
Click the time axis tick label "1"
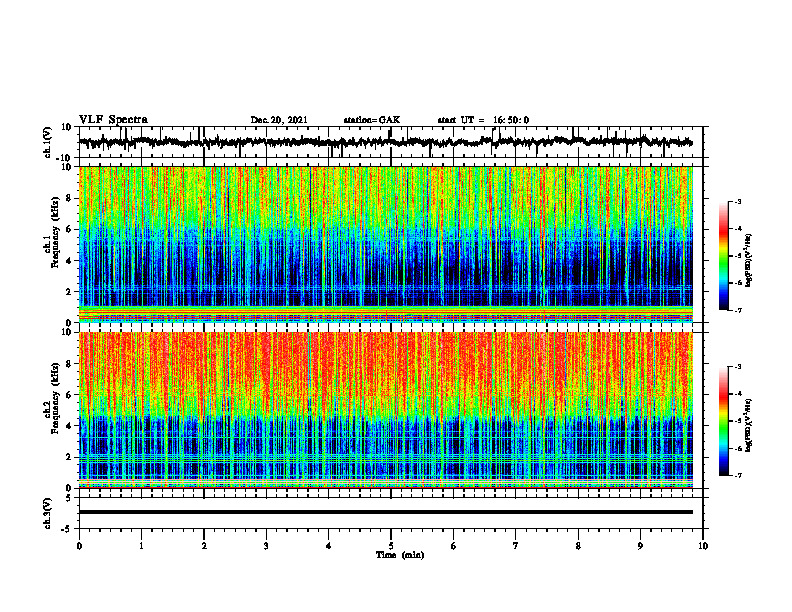click(x=141, y=546)
